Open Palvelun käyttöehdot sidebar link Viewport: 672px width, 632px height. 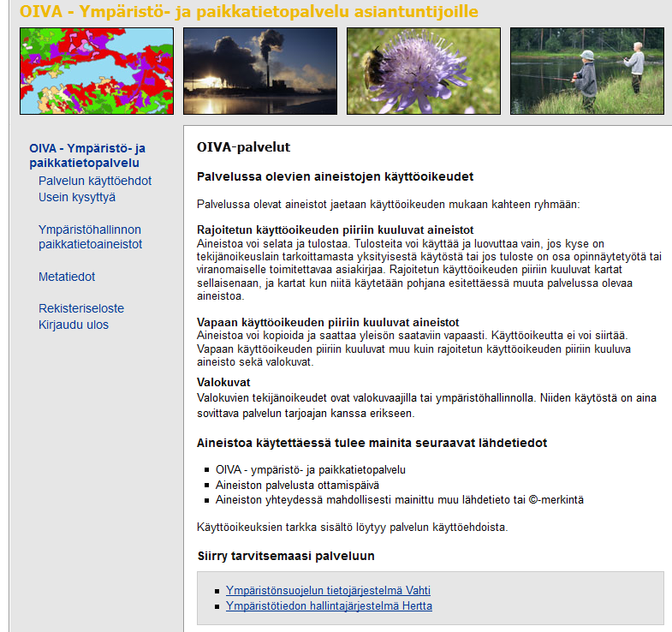pos(95,181)
